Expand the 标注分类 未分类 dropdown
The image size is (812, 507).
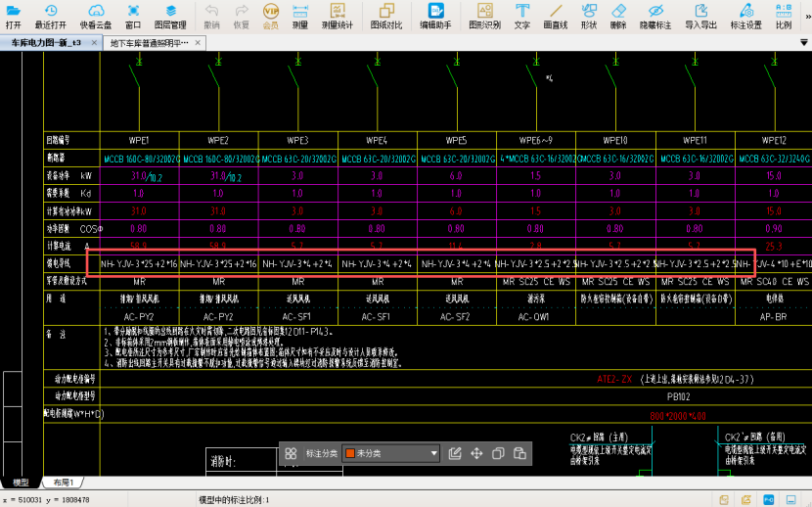433,453
